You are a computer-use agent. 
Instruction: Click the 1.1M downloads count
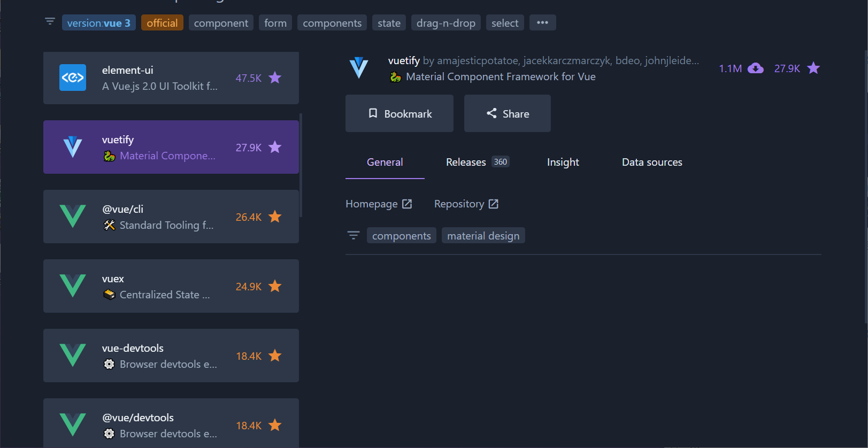point(731,68)
